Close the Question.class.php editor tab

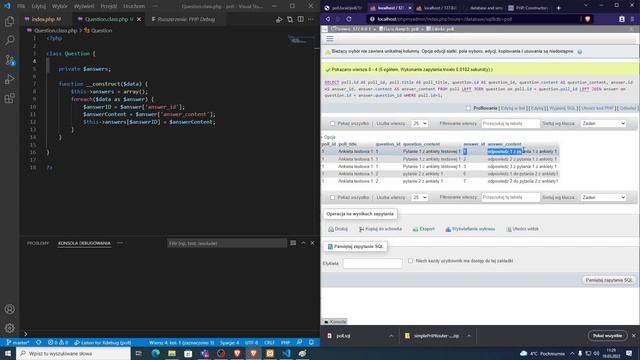pyautogui.click(x=139, y=19)
